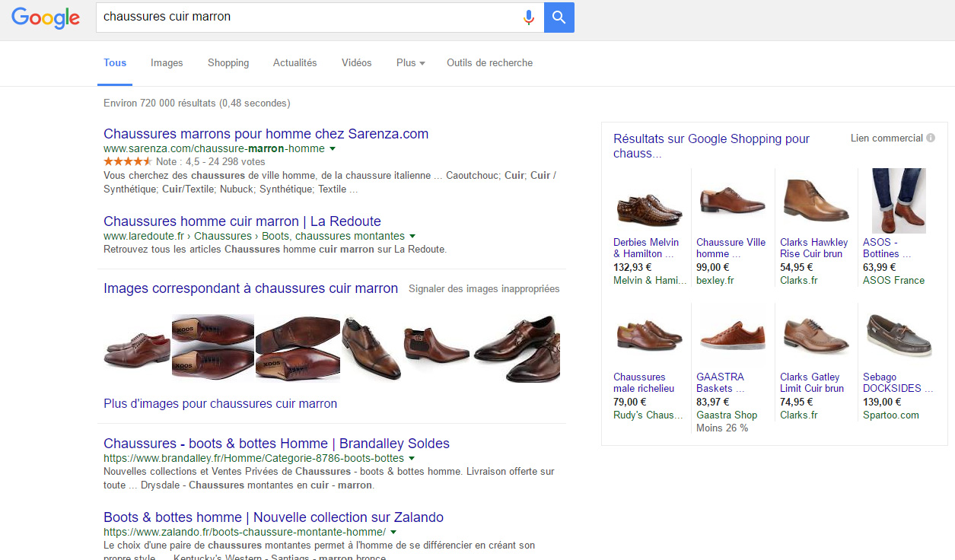Open thumbnail showing shoes with XOOS insoles
The width and height of the screenshot is (955, 560).
tap(213, 348)
